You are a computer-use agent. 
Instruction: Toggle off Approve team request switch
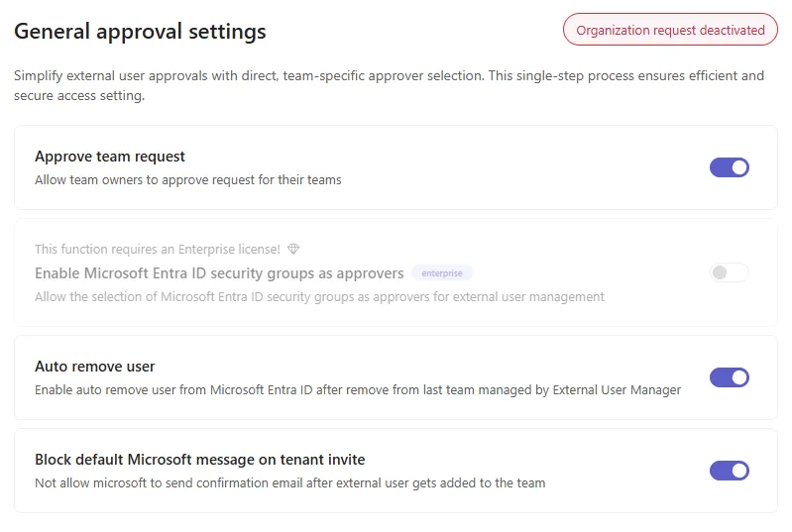tap(729, 167)
